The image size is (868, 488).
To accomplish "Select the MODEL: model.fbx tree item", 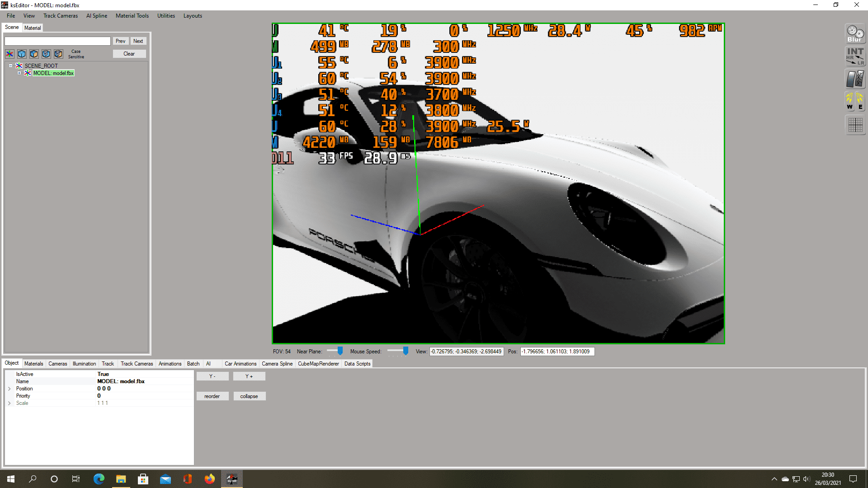I will pos(53,73).
